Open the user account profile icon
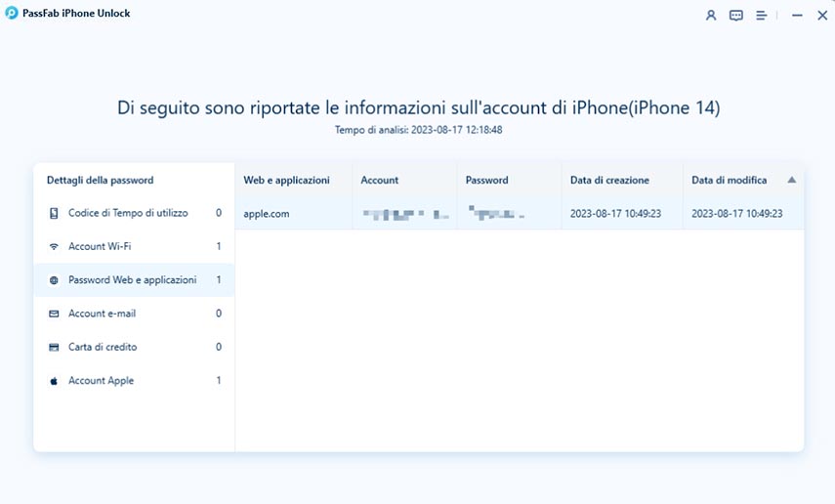Viewport: 835px width, 504px height. point(711,16)
